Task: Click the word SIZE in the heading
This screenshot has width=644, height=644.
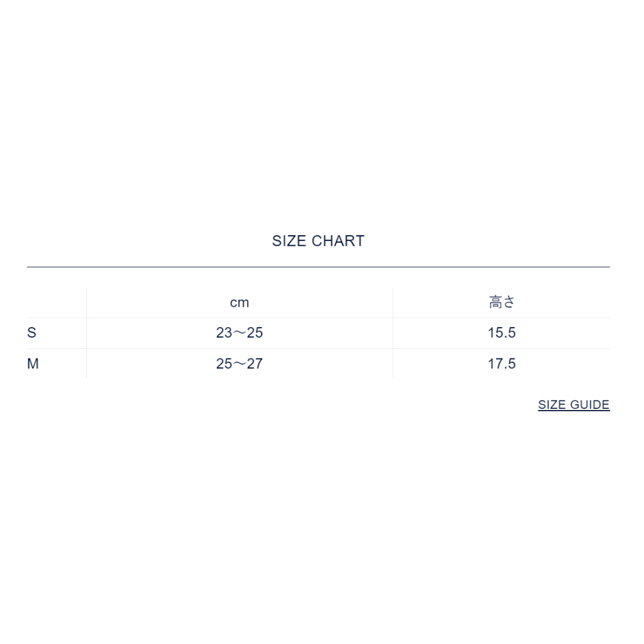Action: coord(289,241)
